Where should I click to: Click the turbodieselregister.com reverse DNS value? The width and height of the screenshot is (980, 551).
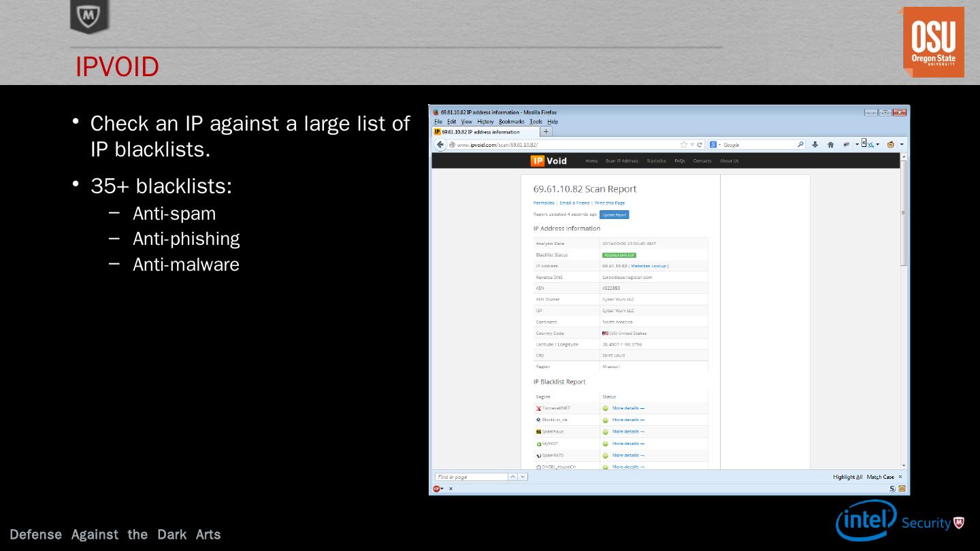pyautogui.click(x=627, y=278)
